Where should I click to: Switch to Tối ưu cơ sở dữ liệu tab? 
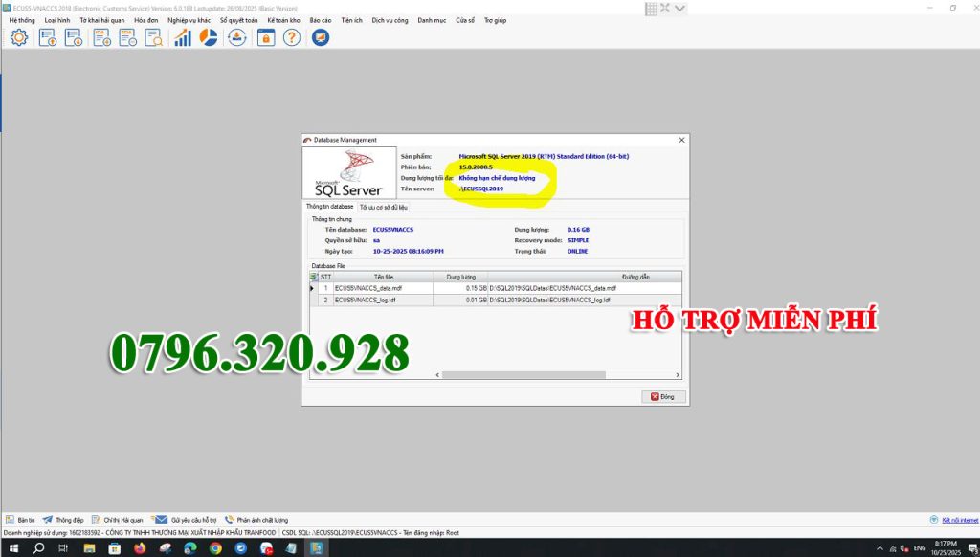pos(384,207)
